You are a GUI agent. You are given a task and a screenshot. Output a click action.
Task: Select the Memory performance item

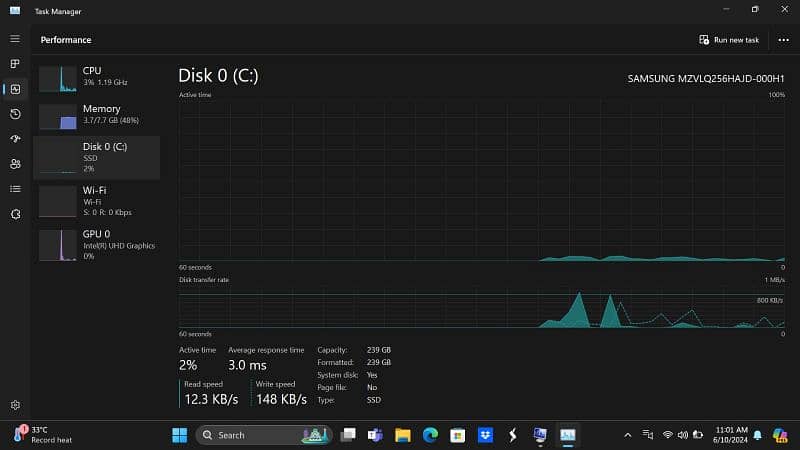pos(97,116)
